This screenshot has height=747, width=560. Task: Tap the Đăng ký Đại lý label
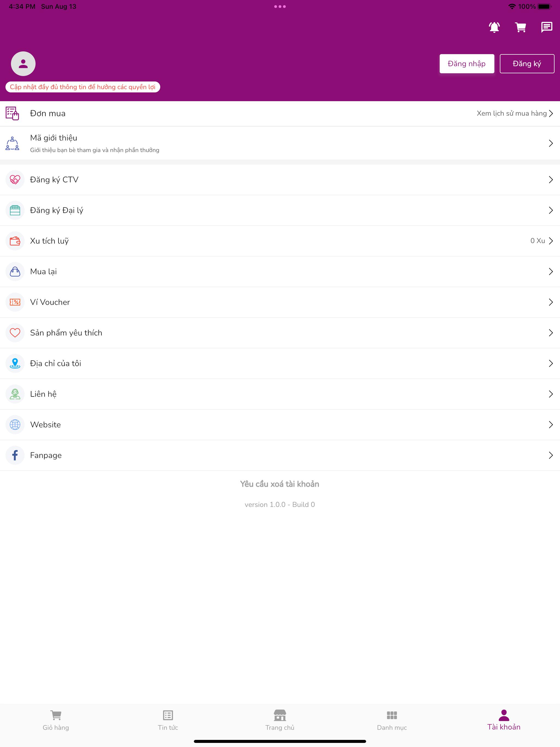click(x=56, y=210)
